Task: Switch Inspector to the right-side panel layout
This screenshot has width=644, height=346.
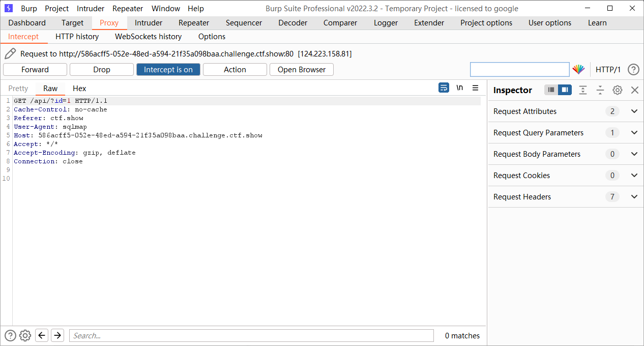Action: (x=565, y=90)
